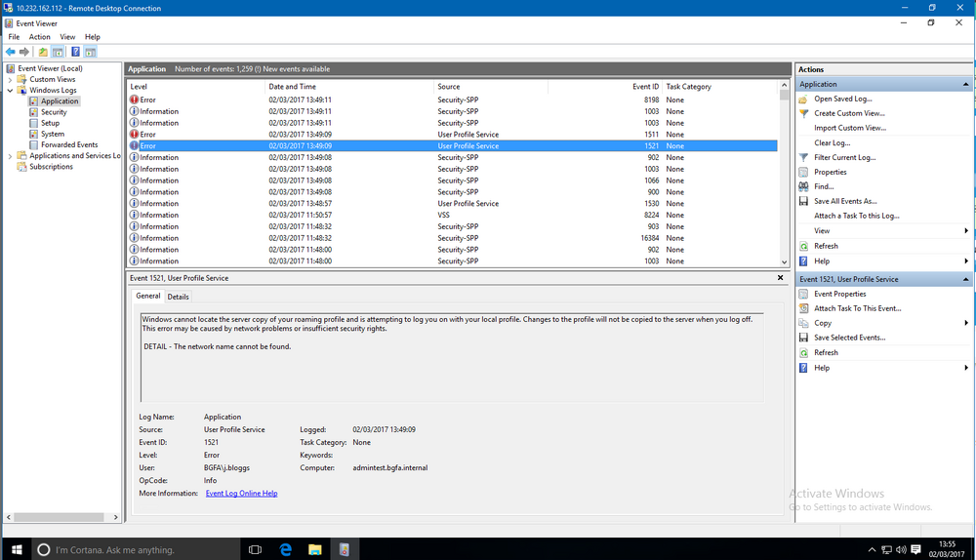Image resolution: width=976 pixels, height=560 pixels.
Task: Select the Application log in tree
Action: click(x=60, y=101)
